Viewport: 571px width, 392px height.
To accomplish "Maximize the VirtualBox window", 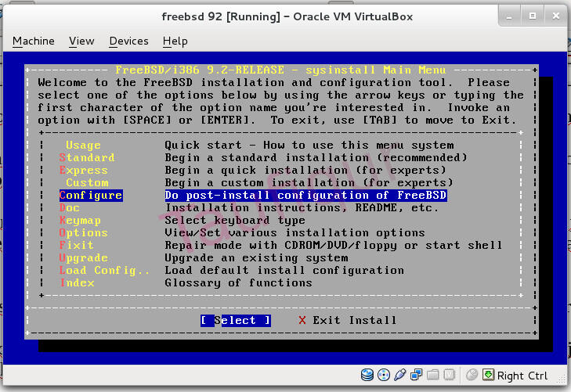I will (x=533, y=16).
